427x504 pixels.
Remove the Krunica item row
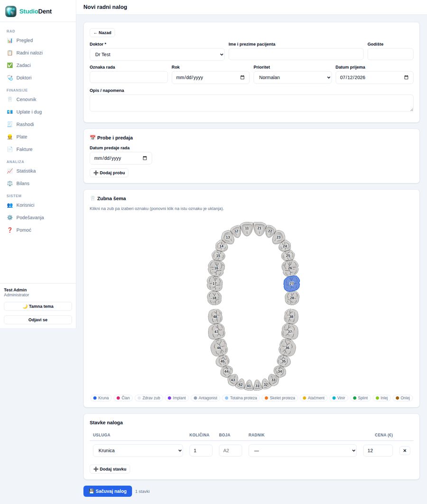(x=405, y=450)
